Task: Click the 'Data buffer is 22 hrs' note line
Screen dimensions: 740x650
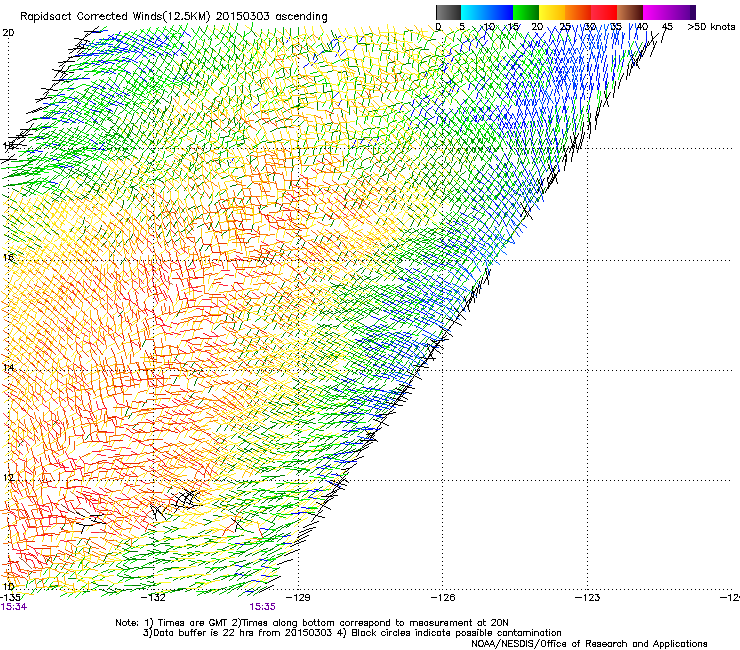Action: (352, 633)
